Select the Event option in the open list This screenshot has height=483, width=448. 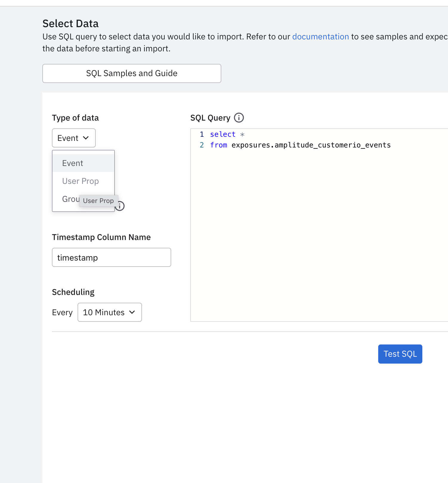click(x=73, y=163)
